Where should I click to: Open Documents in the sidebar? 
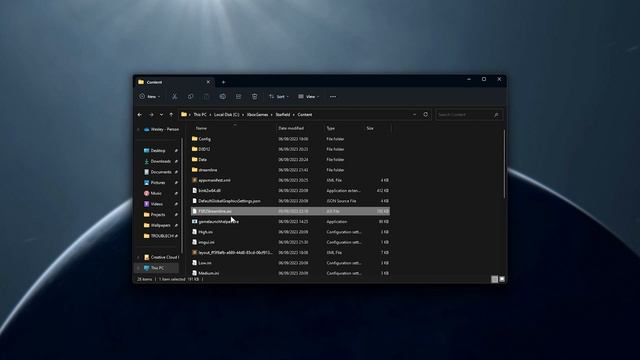pos(161,172)
